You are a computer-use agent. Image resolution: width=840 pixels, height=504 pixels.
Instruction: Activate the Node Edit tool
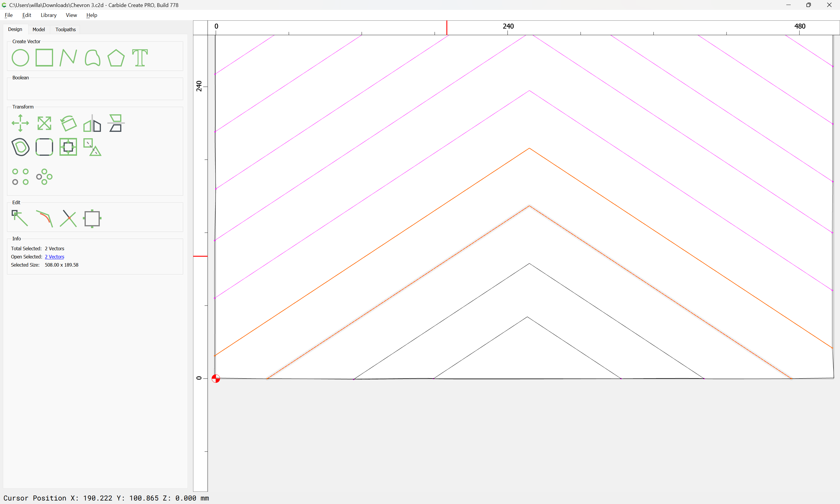20,218
